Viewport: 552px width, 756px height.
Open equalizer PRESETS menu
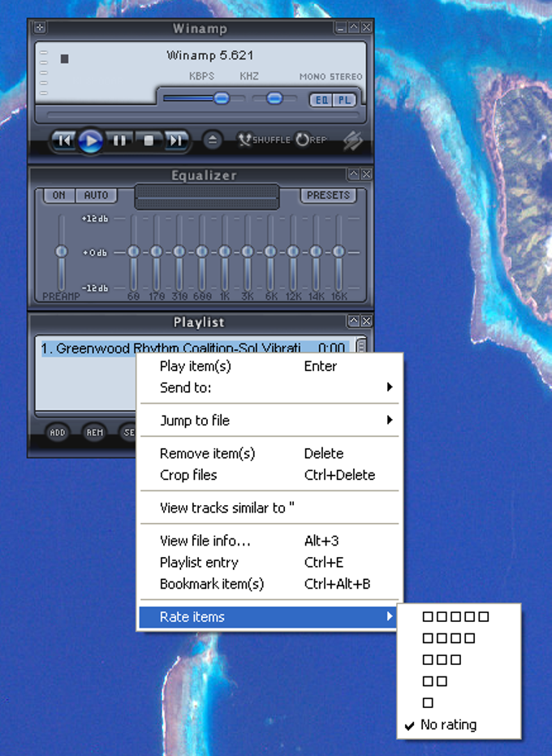coord(328,195)
